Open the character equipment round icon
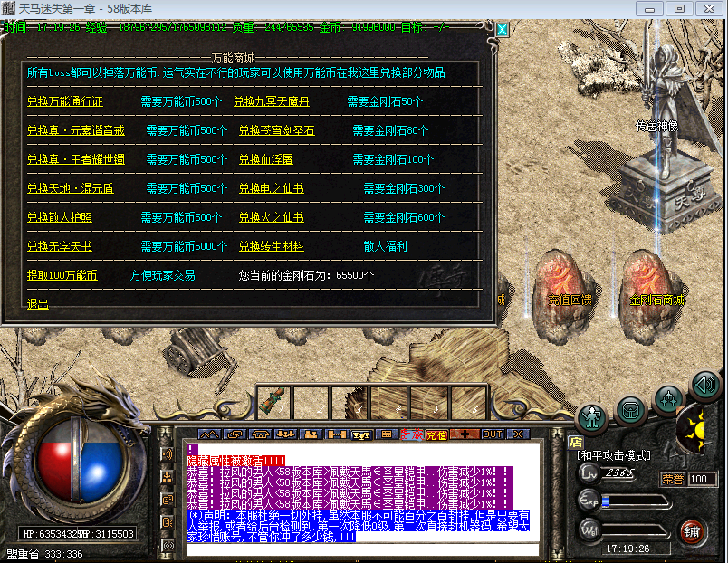Screen dimensions: 728x563 click(x=592, y=417)
